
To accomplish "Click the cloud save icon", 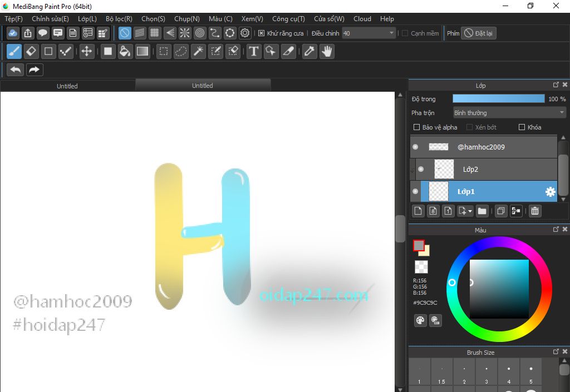I will [x=13, y=33].
